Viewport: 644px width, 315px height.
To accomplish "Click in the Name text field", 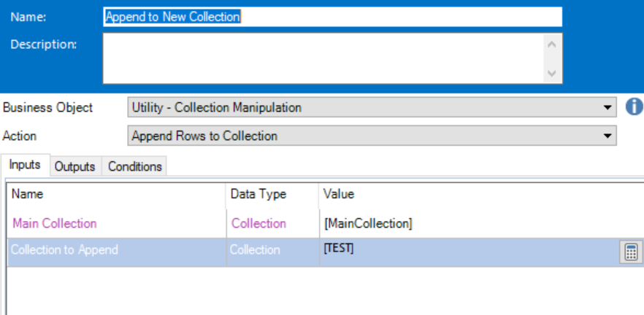I will tap(332, 17).
